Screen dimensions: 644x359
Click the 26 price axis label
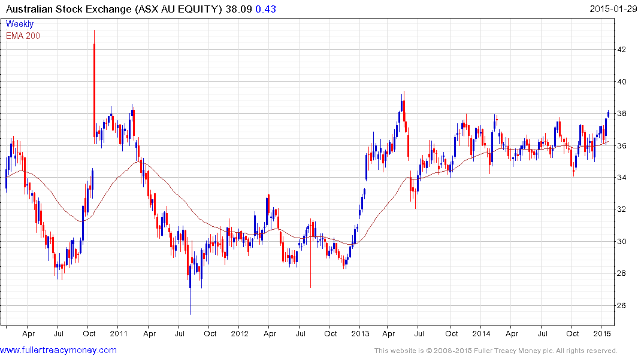click(x=622, y=305)
